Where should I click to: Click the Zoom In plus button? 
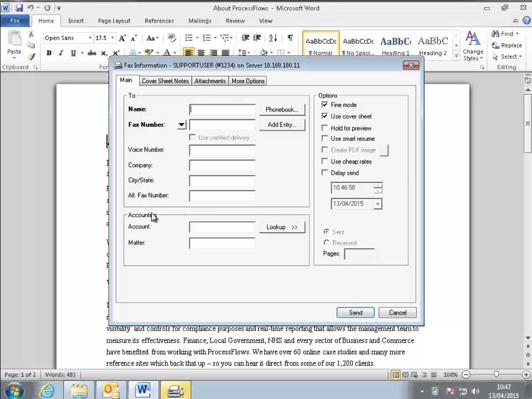(526, 375)
